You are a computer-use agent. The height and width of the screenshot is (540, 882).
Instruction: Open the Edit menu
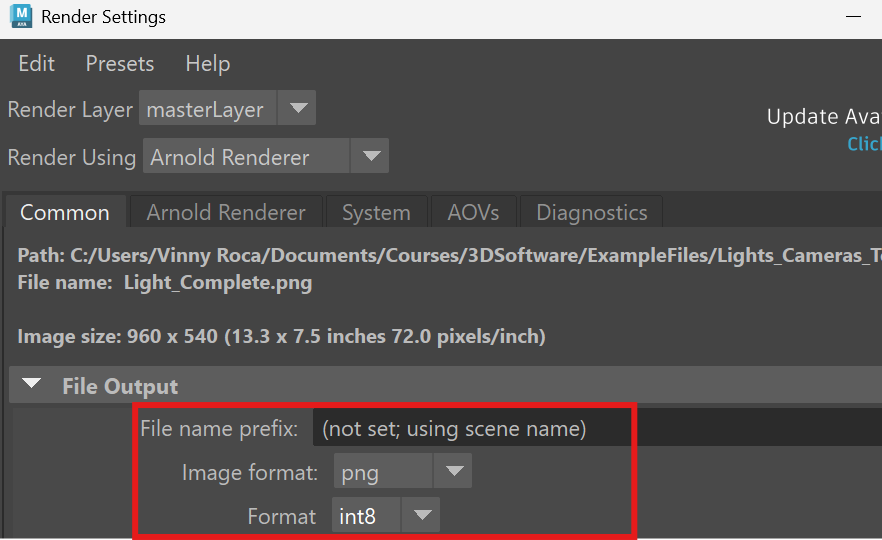[x=37, y=64]
